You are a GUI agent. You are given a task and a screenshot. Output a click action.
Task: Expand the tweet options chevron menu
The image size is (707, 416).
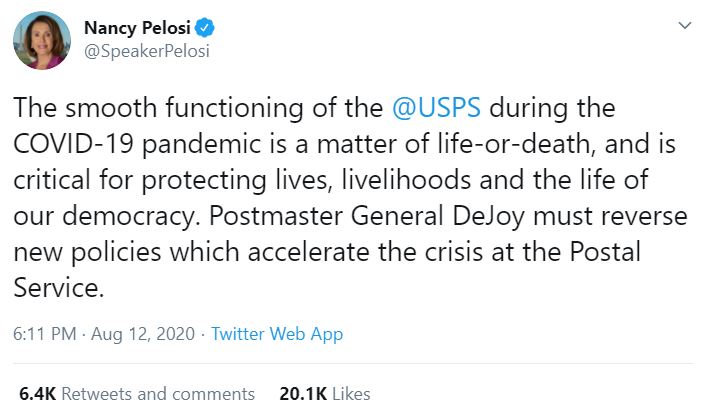(x=684, y=25)
